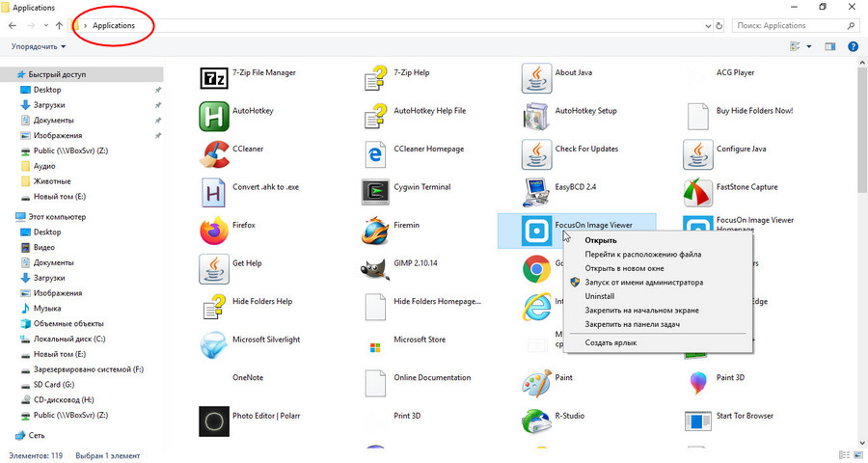Select the Firefox icon

tap(214, 231)
